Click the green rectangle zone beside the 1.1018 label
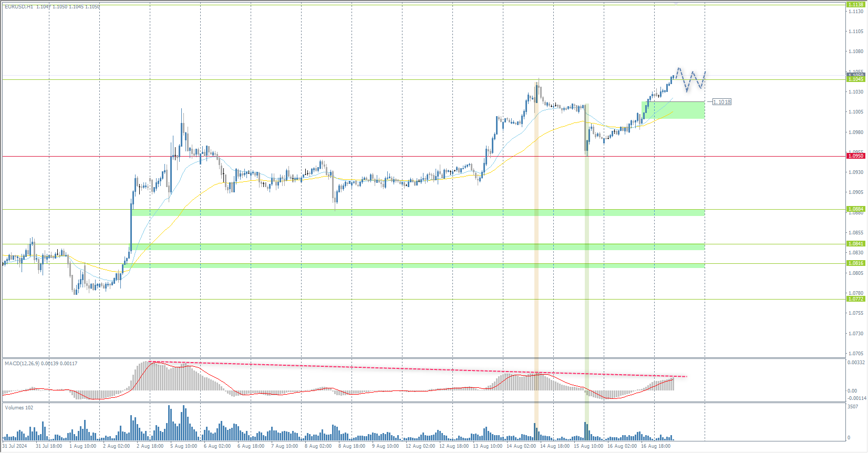 [673, 110]
